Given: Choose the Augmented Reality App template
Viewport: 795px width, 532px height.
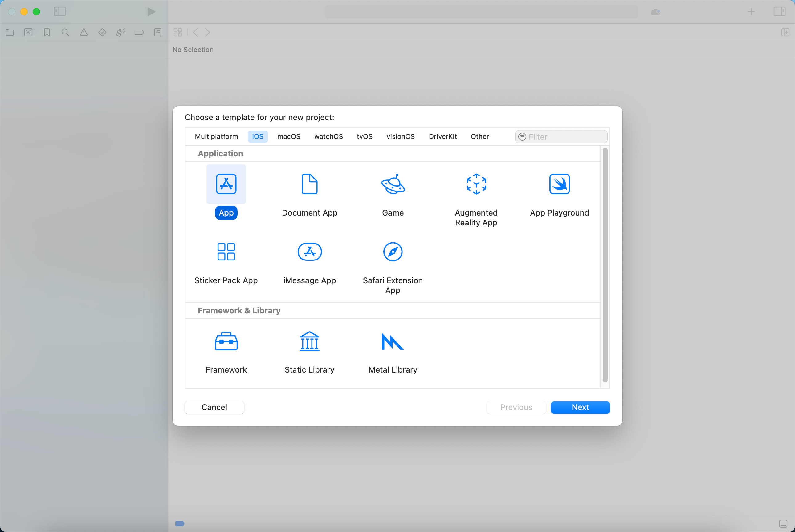Looking at the screenshot, I should [476, 184].
